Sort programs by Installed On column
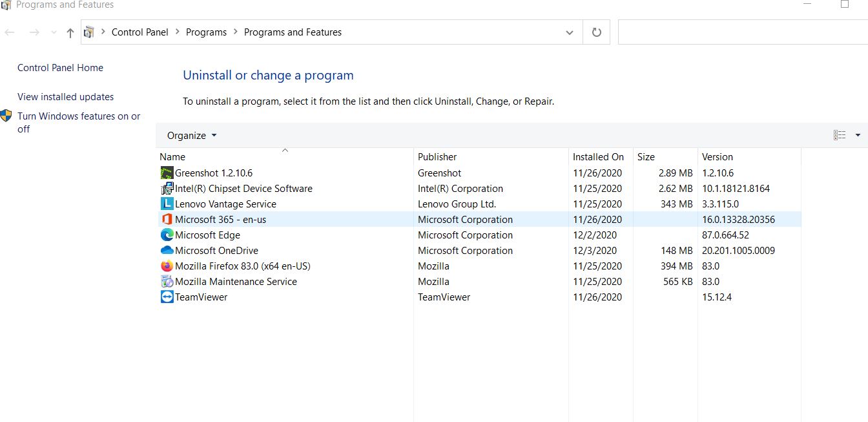The width and height of the screenshot is (868, 422). coord(601,157)
